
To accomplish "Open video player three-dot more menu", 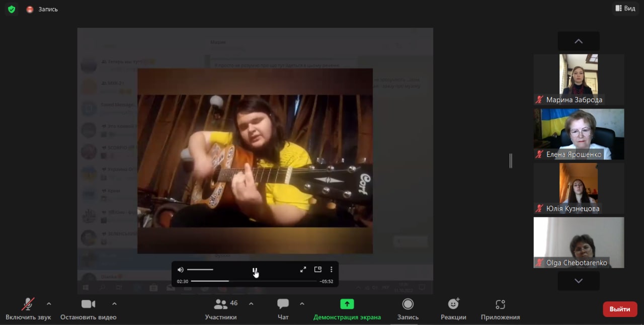I will 331,270.
